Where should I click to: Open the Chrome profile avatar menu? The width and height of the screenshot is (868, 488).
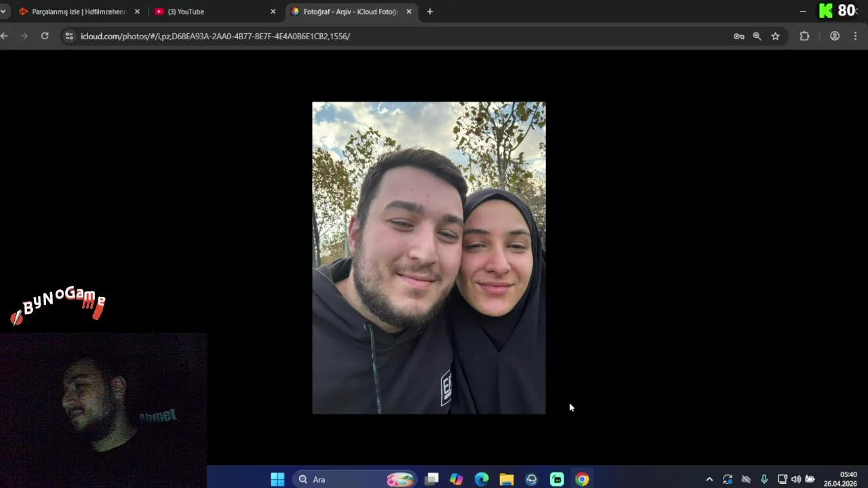coord(835,36)
